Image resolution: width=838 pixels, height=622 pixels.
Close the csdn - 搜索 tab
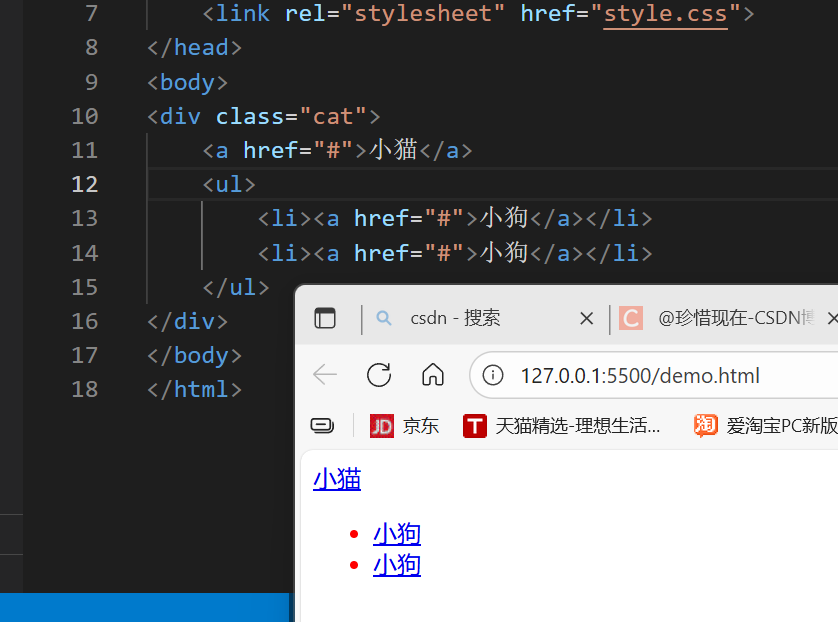point(586,318)
